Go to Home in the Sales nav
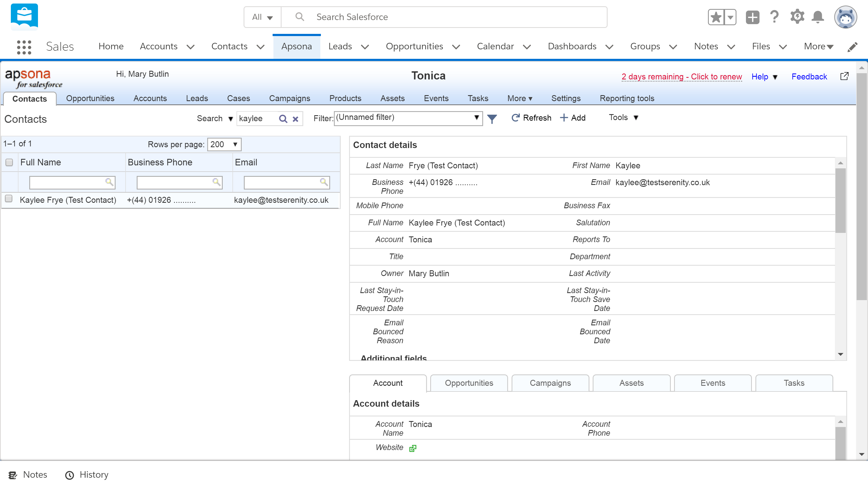 coord(111,46)
